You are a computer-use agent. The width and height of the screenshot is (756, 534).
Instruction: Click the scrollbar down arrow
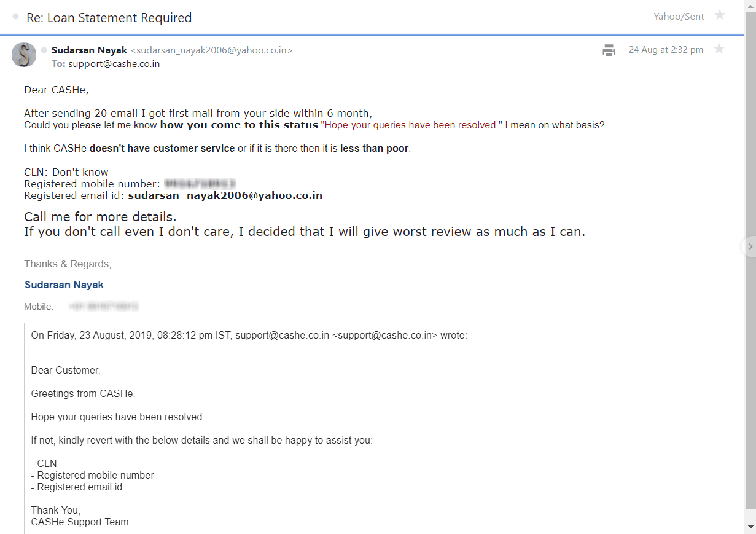pos(750,528)
